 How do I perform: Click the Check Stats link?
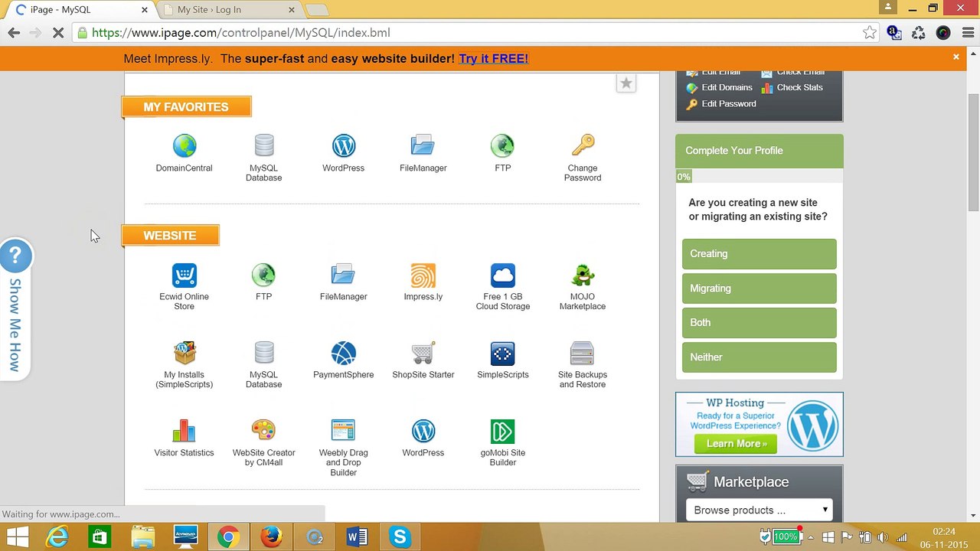point(799,87)
